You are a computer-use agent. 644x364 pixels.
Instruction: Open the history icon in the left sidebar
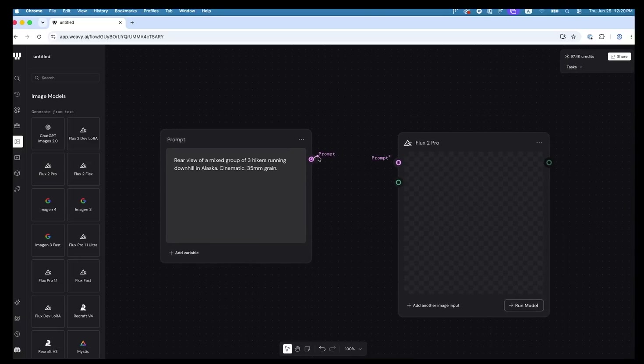(17, 94)
